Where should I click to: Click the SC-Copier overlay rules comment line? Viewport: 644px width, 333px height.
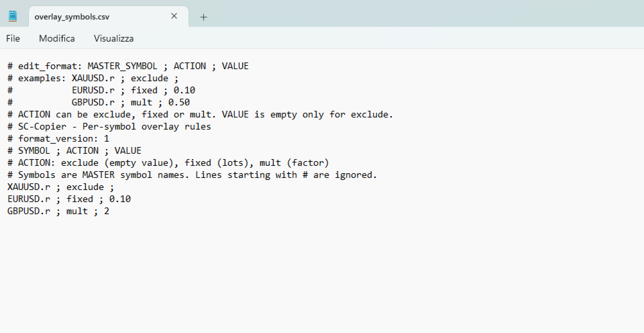pos(109,127)
